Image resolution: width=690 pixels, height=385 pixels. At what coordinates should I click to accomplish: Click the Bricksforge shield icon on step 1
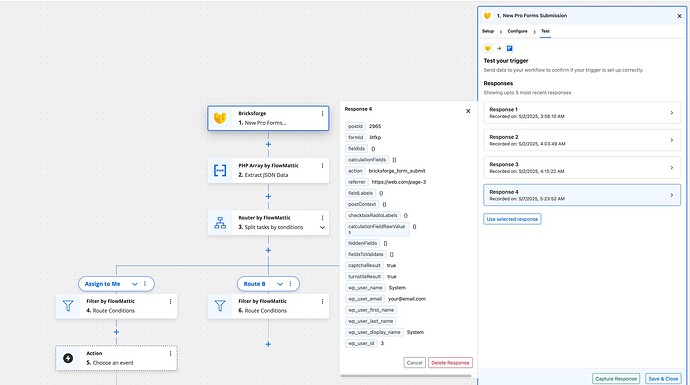(x=220, y=118)
